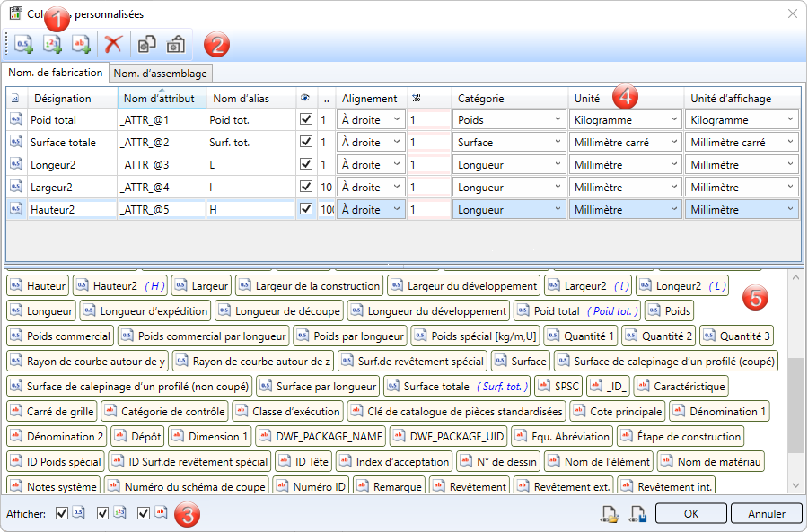Toggle Afficher checkbox for text attributes
The width and height of the screenshot is (808, 532).
144,513
